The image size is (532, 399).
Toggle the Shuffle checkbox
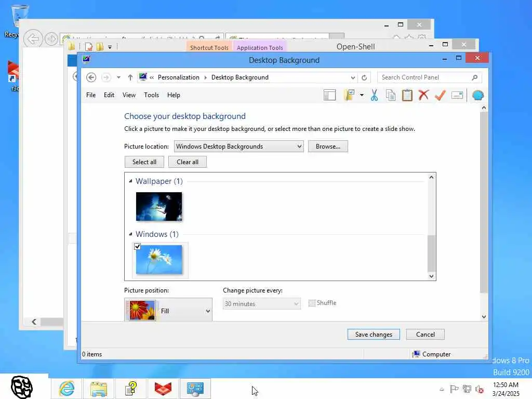coord(312,303)
